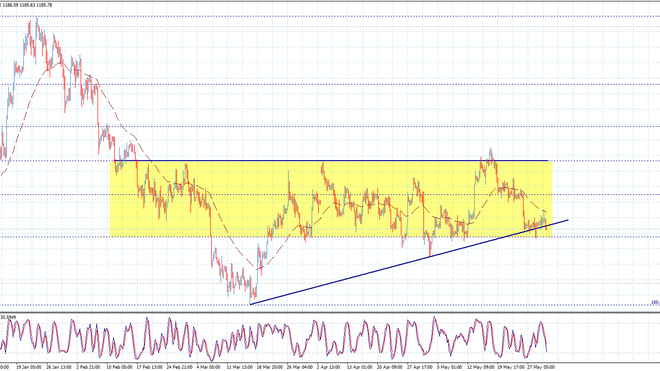
Task: Click the 18 Mar 20:00 time axis label
Action: click(x=270, y=367)
